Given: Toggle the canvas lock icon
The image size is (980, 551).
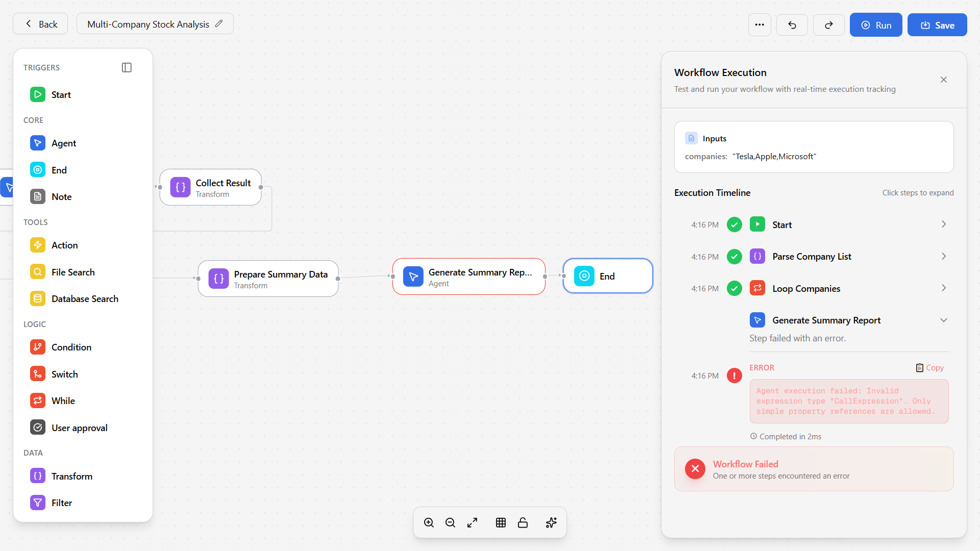Looking at the screenshot, I should pos(523,522).
